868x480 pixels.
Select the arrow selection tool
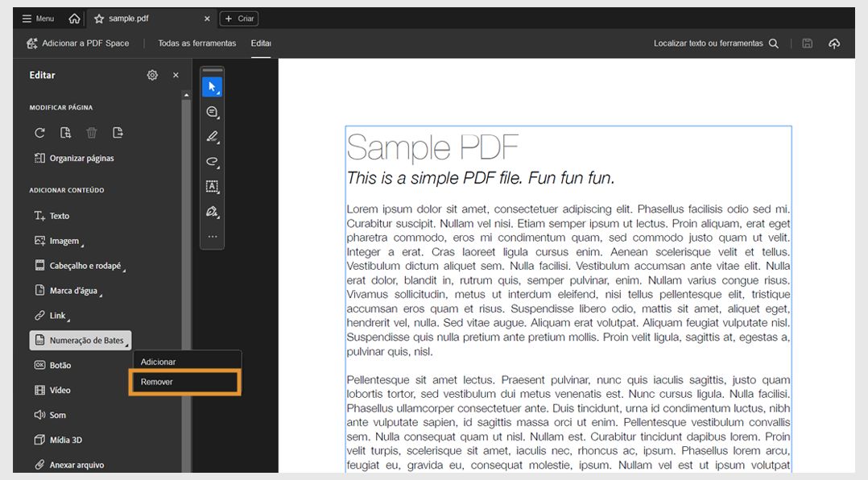[x=212, y=87]
